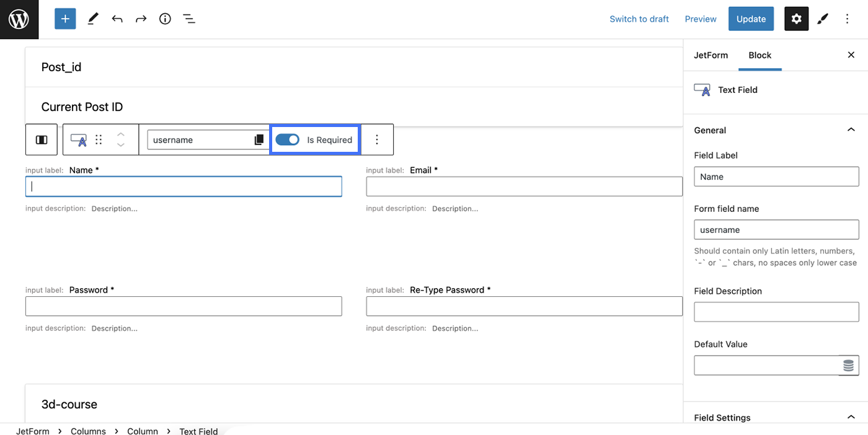
Task: Switch to the Block tab
Action: pos(759,55)
